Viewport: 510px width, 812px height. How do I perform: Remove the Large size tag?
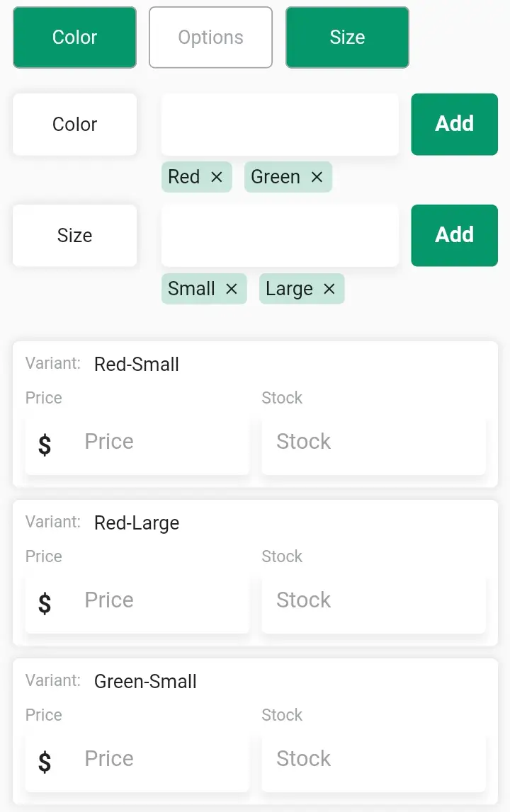pyautogui.click(x=329, y=289)
